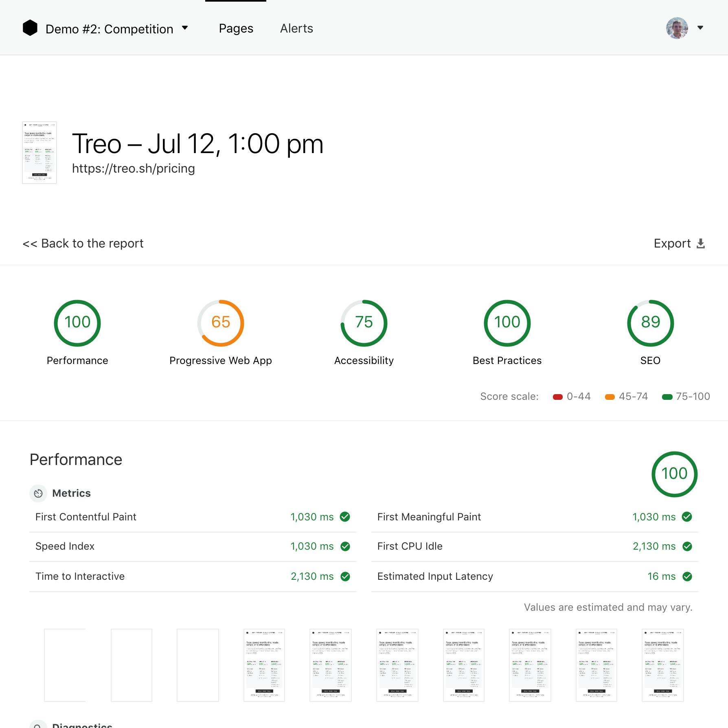Expand the First Contentful Paint metric row
Viewport: 728px width, 728px height.
[193, 517]
